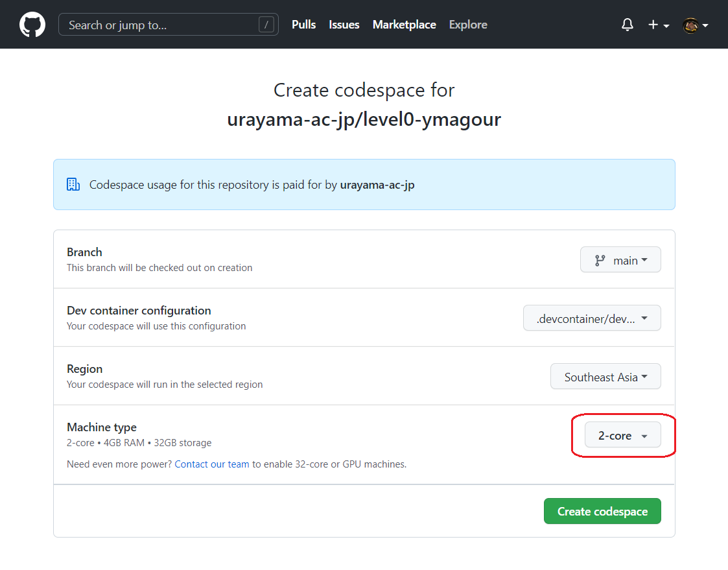Click urayama-ac-jp in the paid-for banner
The image size is (728, 570).
(x=377, y=184)
